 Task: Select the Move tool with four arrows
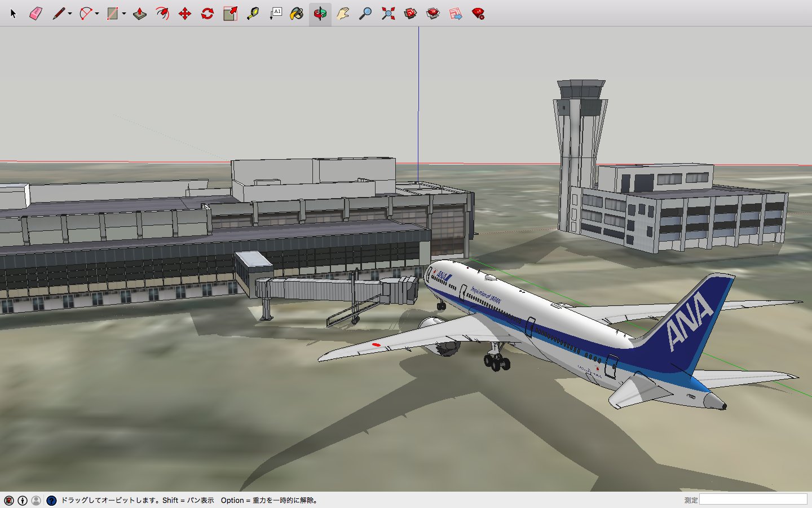pyautogui.click(x=185, y=14)
